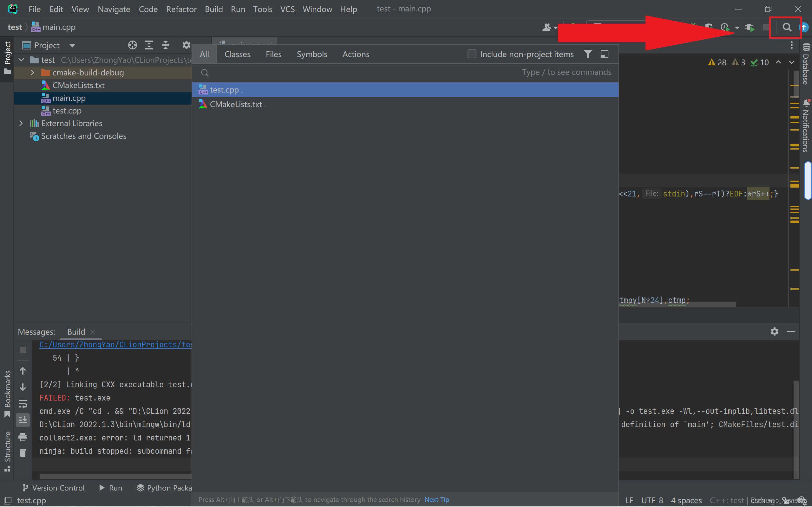Open the Project view dropdown
Screen dimensions: 812x507
coord(72,46)
